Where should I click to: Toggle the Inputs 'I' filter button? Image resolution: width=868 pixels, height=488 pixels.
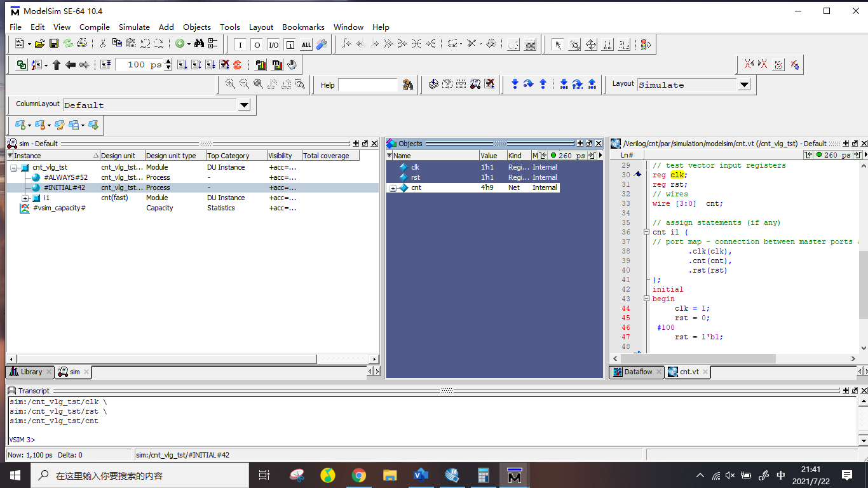240,44
